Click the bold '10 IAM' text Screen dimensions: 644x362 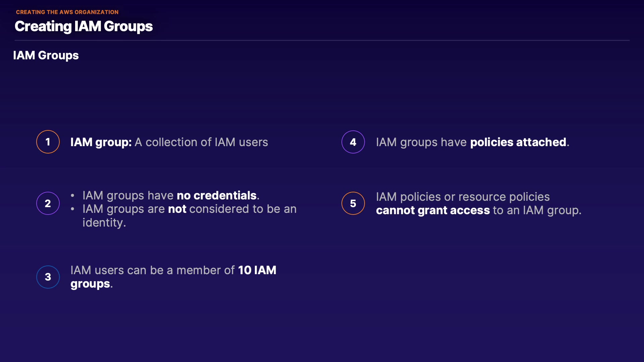point(257,270)
